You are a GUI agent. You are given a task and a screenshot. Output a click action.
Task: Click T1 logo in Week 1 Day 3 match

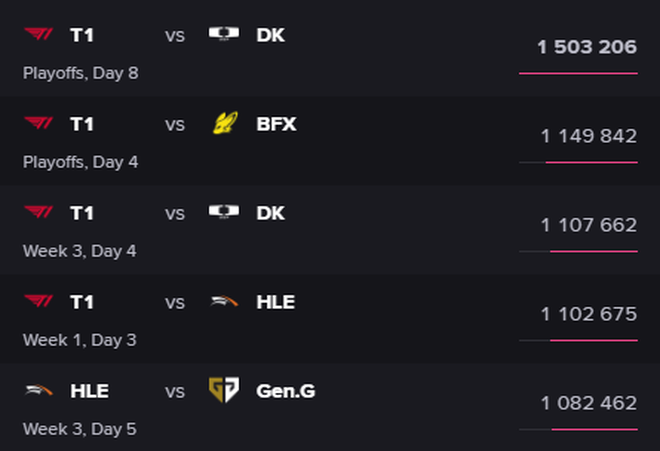(x=39, y=302)
